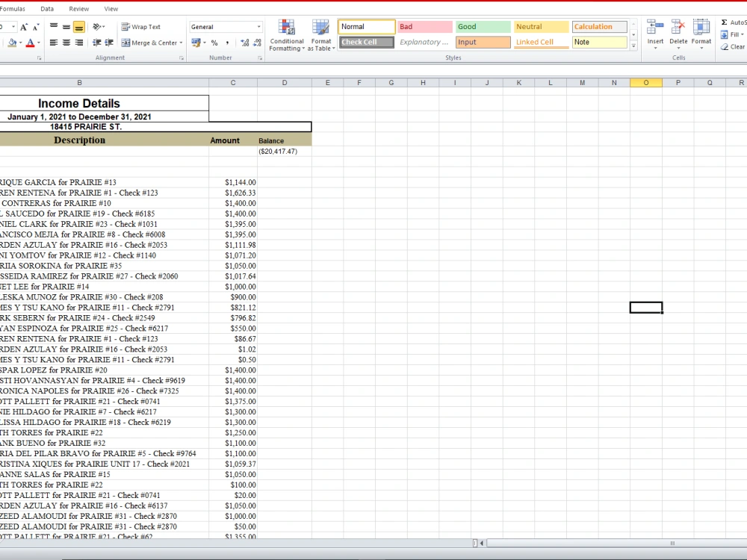Apply the Good cell style
The height and width of the screenshot is (560, 747).
tap(482, 25)
